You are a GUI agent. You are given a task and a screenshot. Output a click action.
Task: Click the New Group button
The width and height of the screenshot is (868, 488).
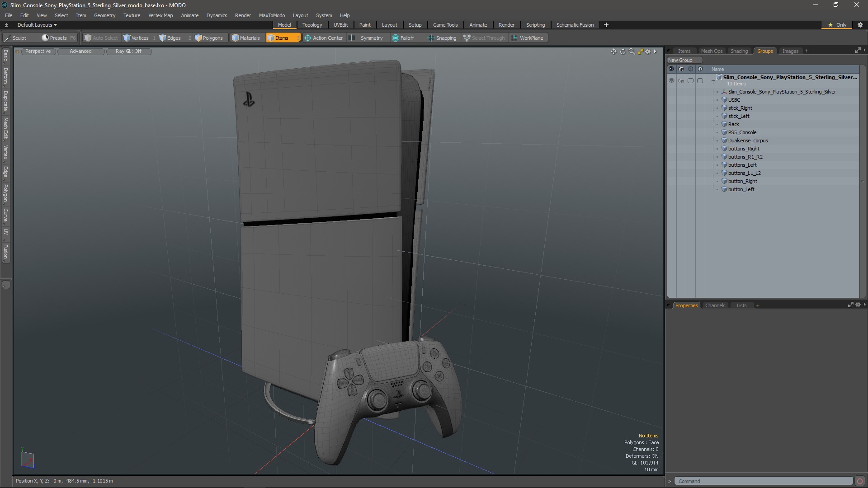tap(684, 60)
